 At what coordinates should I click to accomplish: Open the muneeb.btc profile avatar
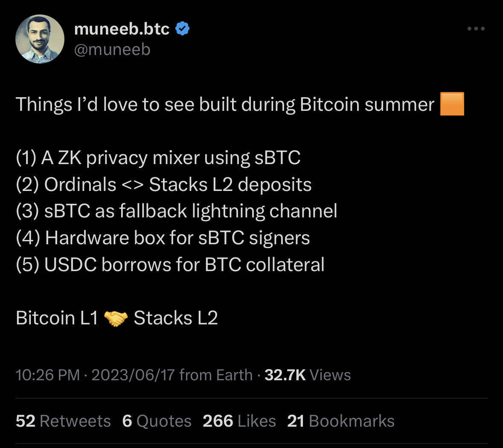[40, 39]
